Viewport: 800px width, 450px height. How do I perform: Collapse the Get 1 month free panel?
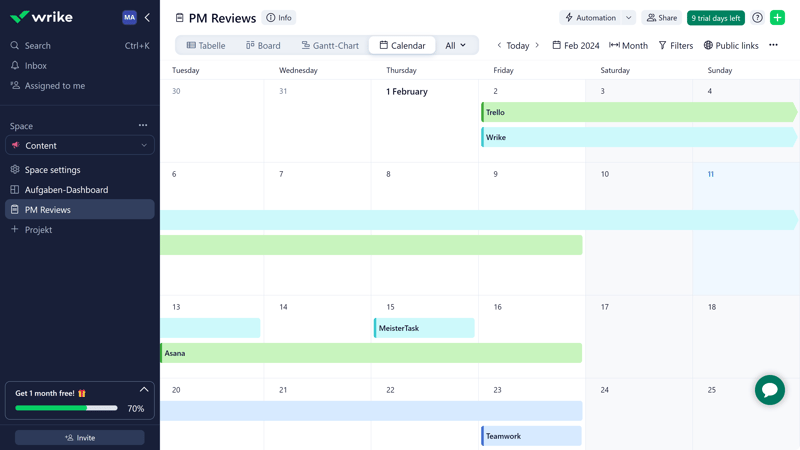pos(144,390)
